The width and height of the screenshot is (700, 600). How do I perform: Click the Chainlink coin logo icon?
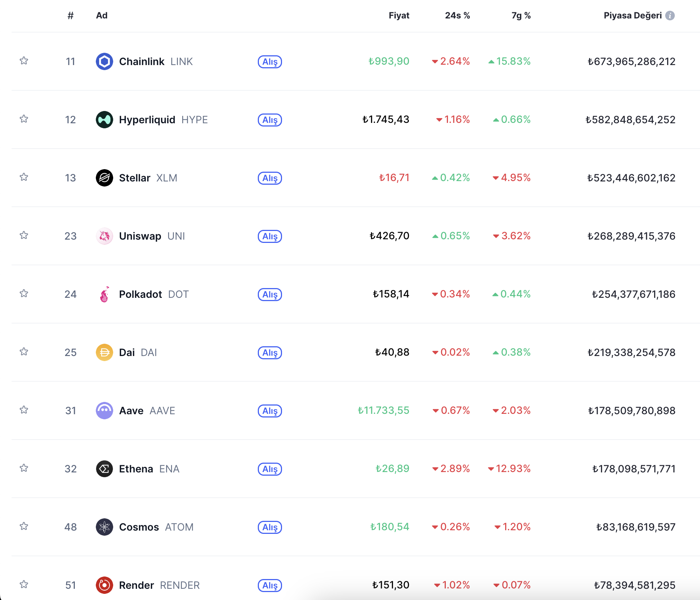pyautogui.click(x=104, y=61)
